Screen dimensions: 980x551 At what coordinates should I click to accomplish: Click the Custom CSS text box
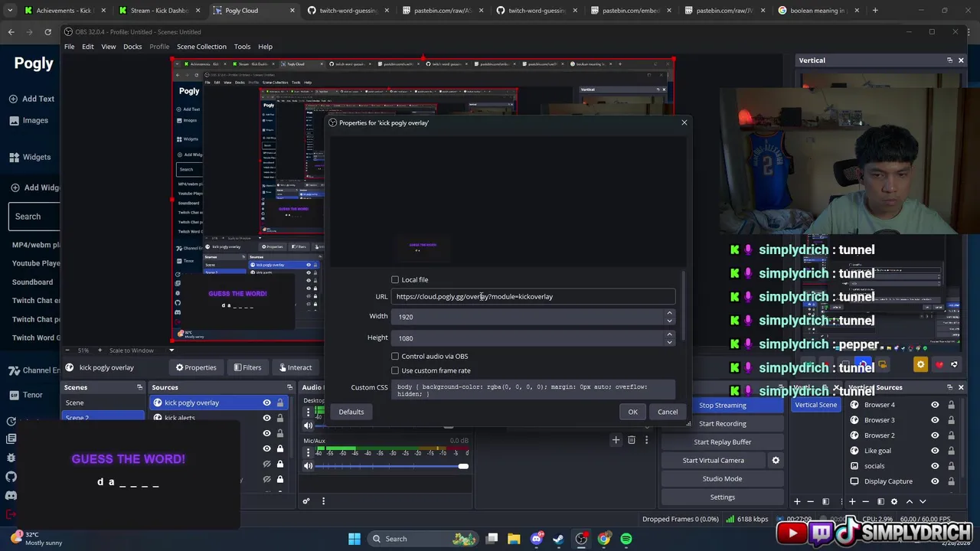pyautogui.click(x=534, y=390)
